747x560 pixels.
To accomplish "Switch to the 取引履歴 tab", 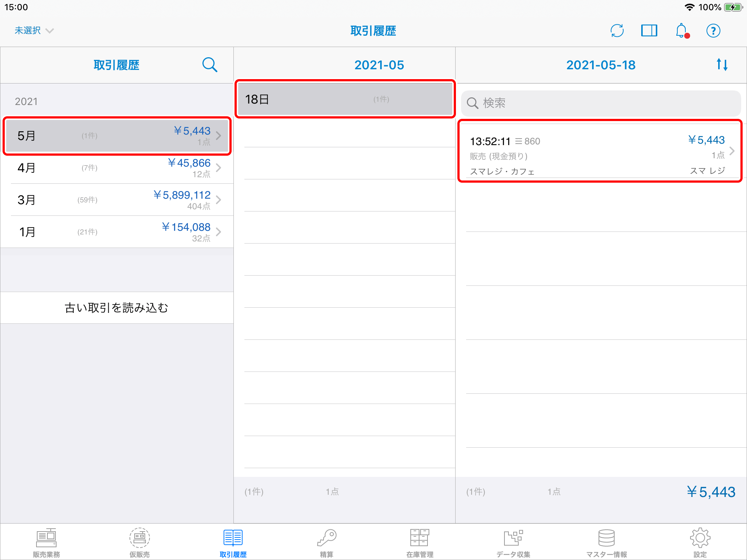I will click(233, 542).
